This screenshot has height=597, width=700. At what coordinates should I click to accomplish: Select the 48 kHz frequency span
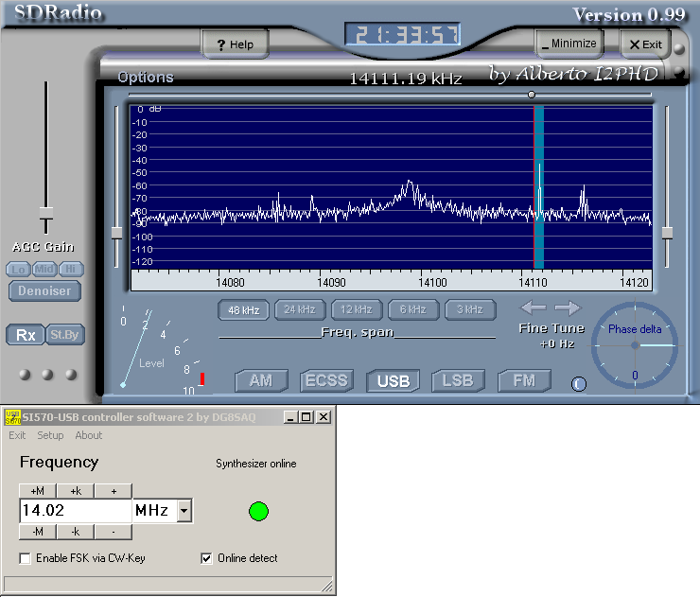[244, 310]
